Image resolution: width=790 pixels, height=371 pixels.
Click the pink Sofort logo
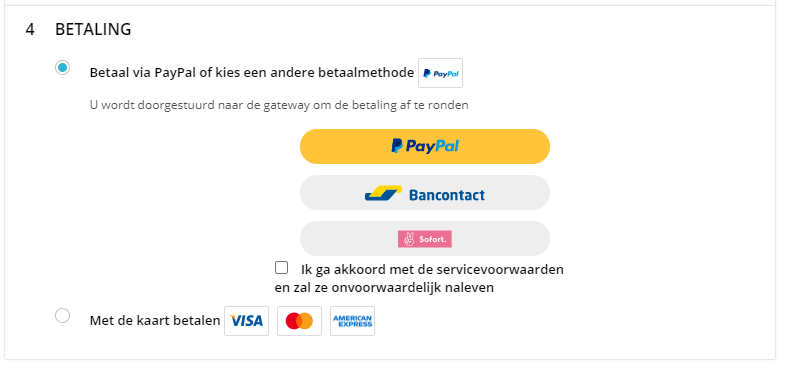point(425,239)
